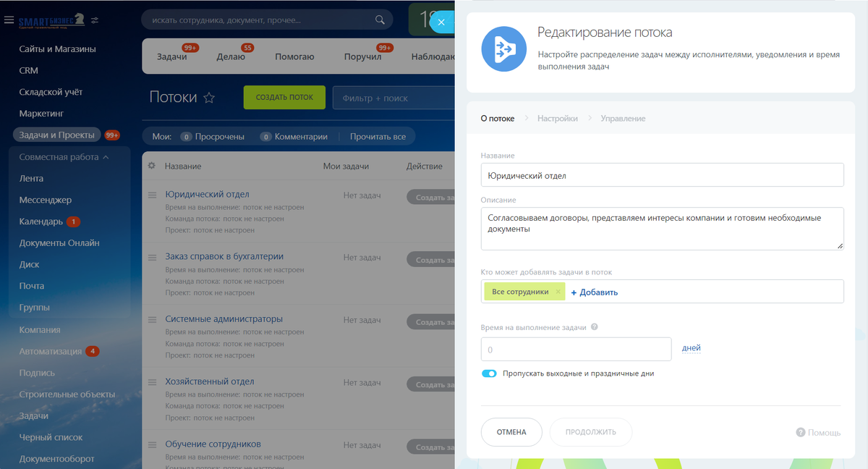The height and width of the screenshot is (469, 868).
Task: Switch to the Настройки step tab
Action: [557, 118]
